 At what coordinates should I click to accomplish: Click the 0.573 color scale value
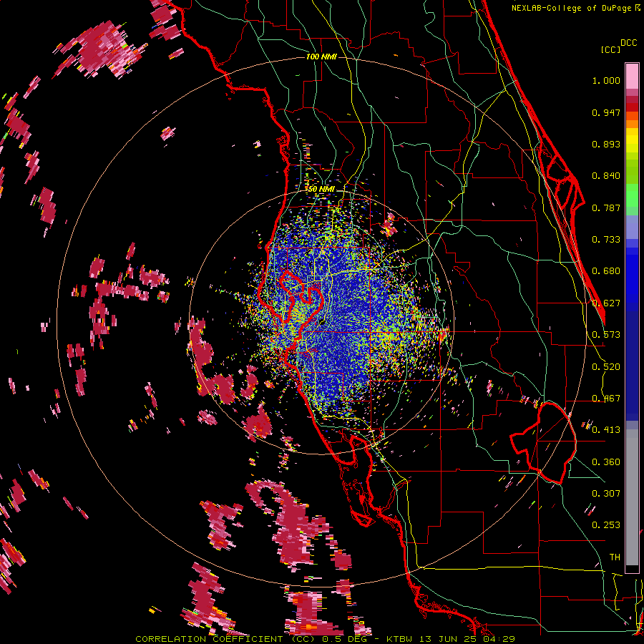pyautogui.click(x=606, y=335)
